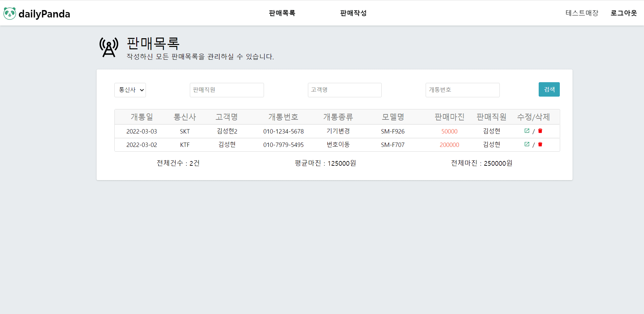Click the delete trash icon on the SKT row
This screenshot has height=314, width=644.
click(540, 131)
